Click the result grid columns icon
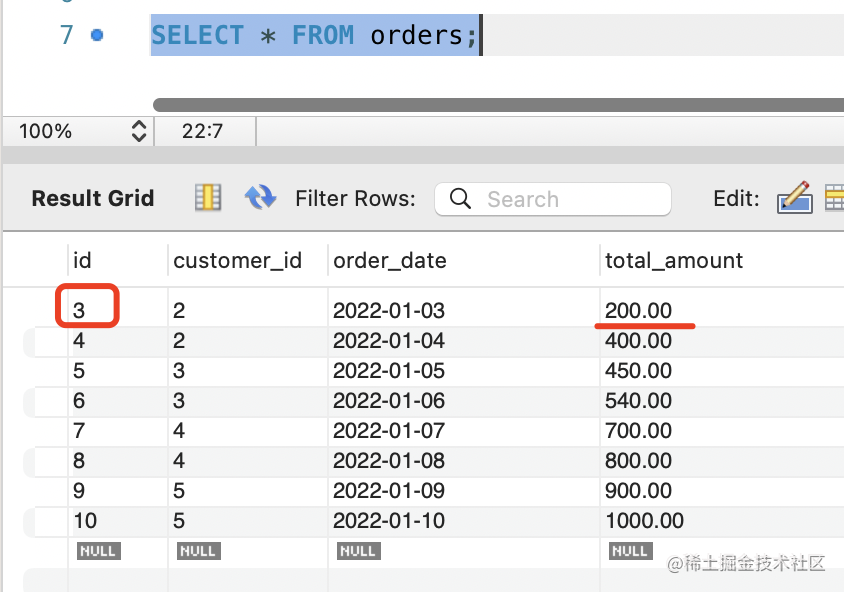This screenshot has width=844, height=592. [x=208, y=198]
